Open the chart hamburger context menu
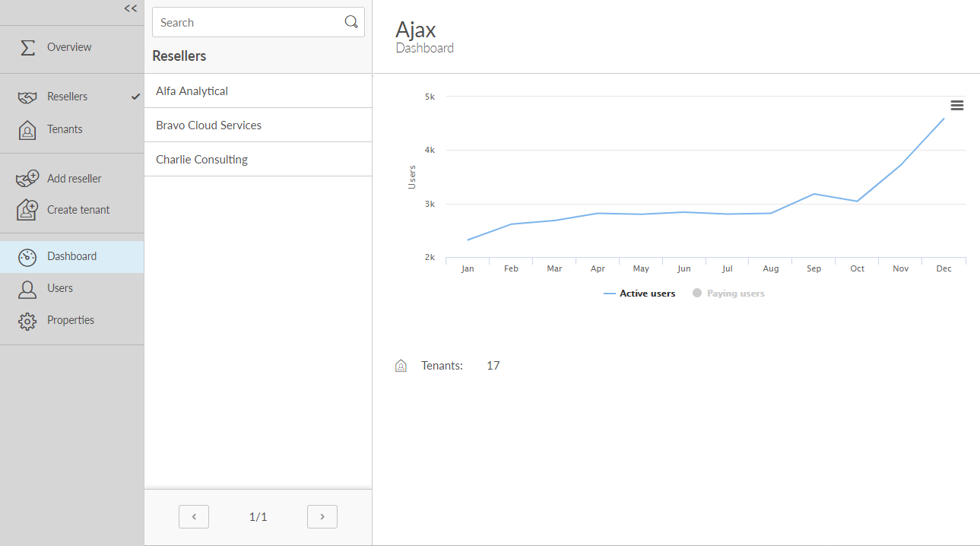This screenshot has height=546, width=980. [x=957, y=106]
